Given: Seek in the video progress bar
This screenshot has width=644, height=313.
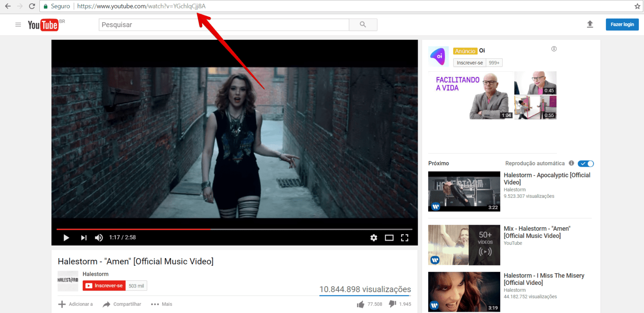Looking at the screenshot, I should coord(234,229).
